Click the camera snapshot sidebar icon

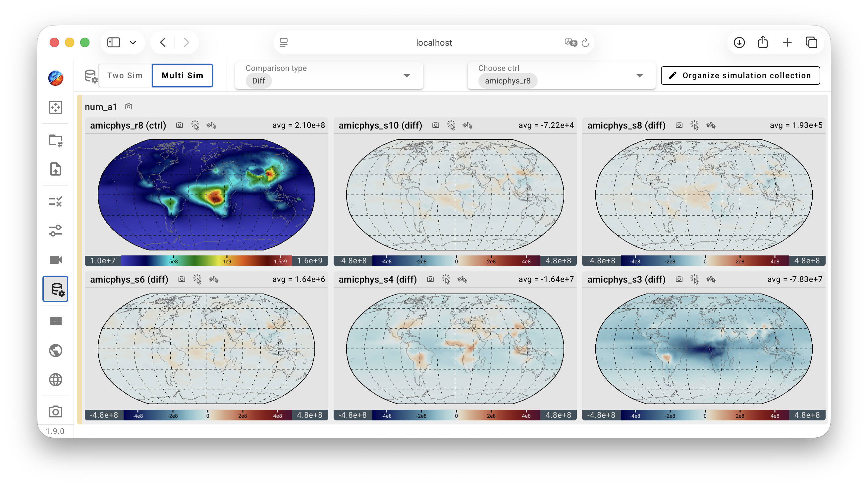(56, 412)
